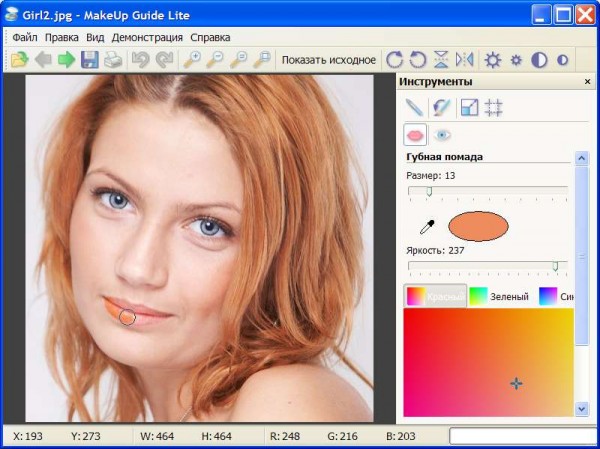Click the large contrast half-circle icon
600x449 pixels.
pyautogui.click(x=539, y=60)
